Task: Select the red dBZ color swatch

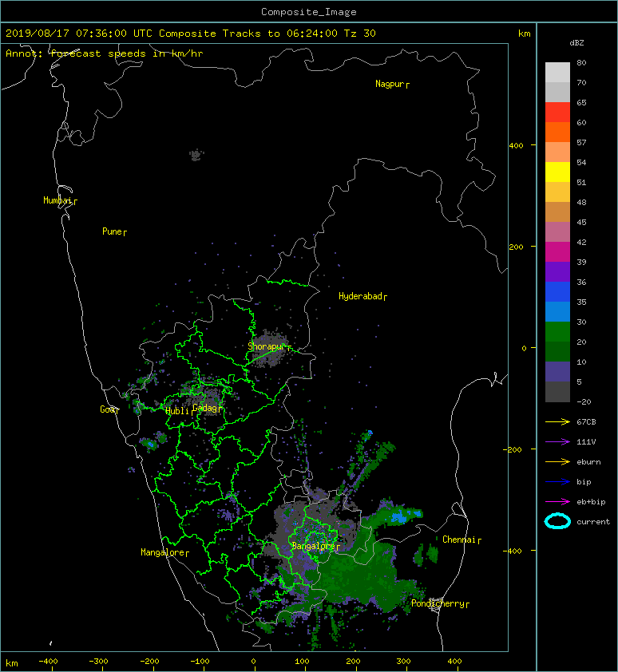Action: click(x=557, y=113)
